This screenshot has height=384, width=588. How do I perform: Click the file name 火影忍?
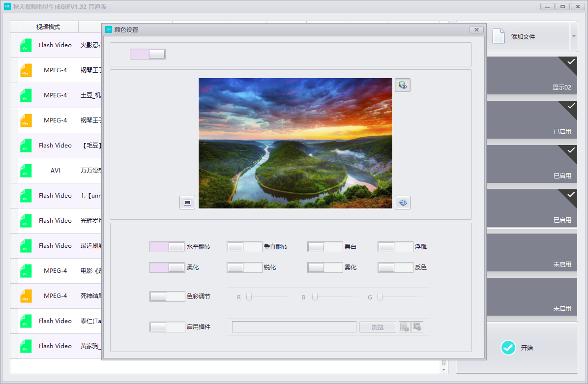click(x=91, y=45)
